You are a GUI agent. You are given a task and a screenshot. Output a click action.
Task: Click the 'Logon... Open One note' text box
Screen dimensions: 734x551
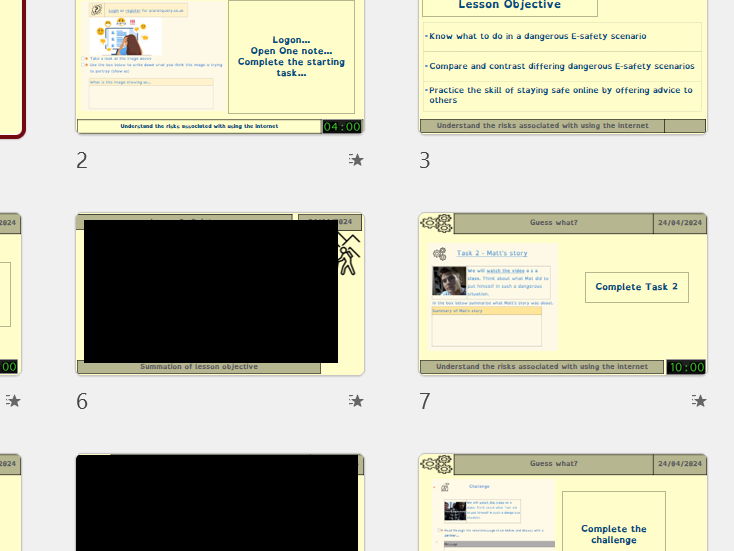tap(291, 57)
